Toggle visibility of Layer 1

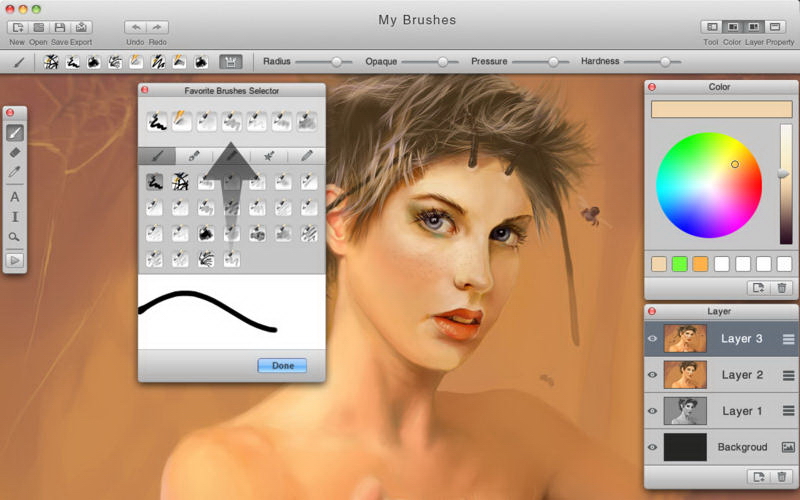click(x=653, y=411)
